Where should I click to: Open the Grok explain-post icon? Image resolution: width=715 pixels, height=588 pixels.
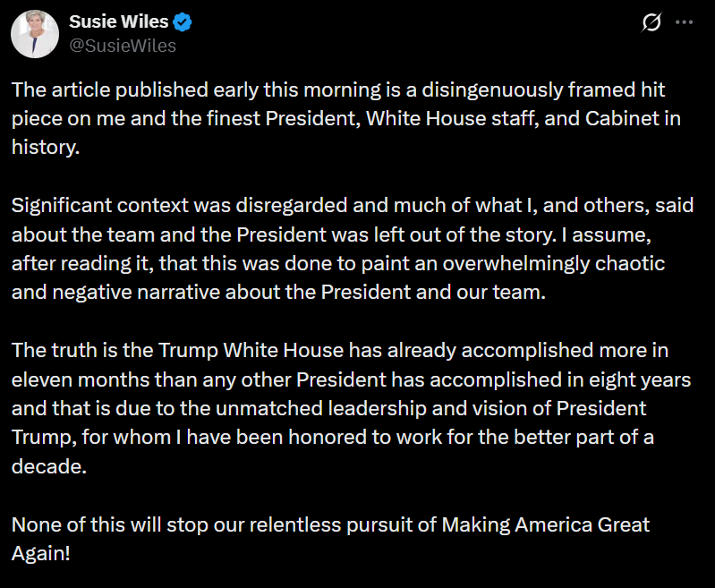[652, 22]
